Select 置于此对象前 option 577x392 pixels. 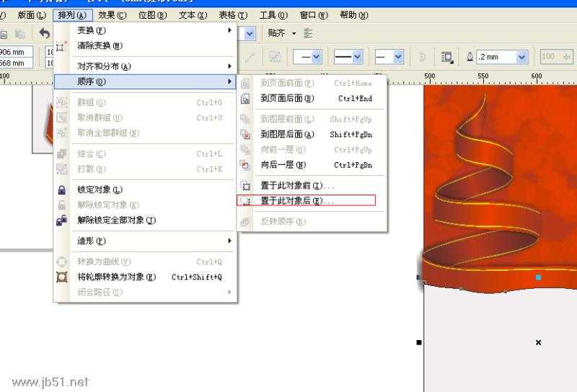(x=312, y=186)
